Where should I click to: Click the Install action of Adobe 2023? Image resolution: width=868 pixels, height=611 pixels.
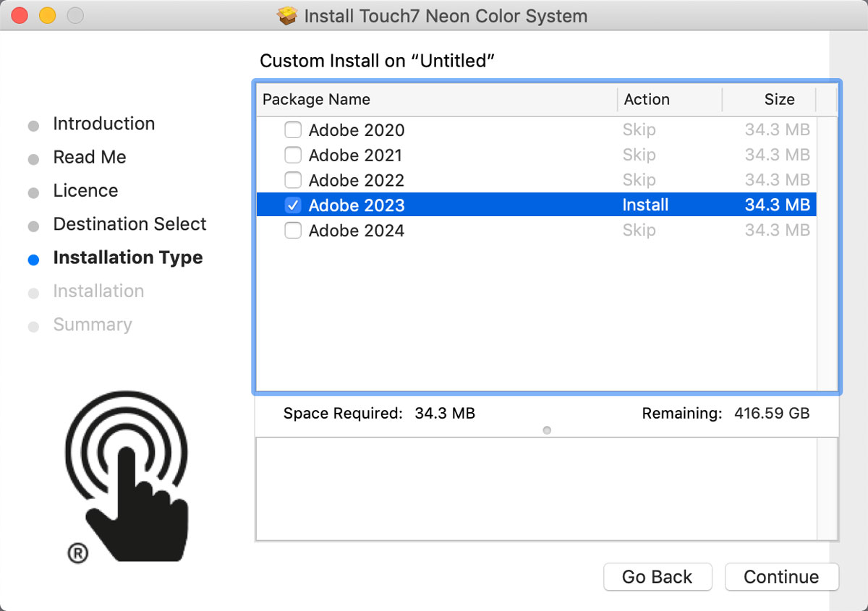click(x=645, y=205)
